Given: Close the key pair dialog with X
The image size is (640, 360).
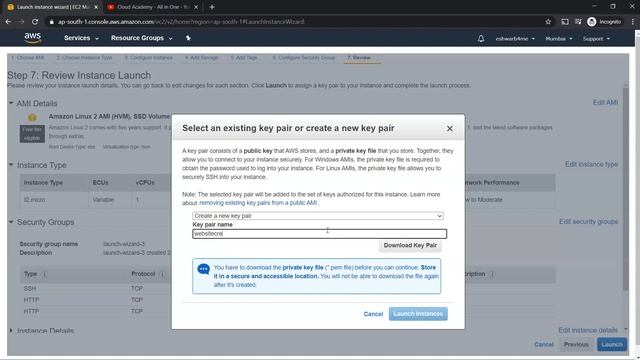Looking at the screenshot, I should point(449,129).
